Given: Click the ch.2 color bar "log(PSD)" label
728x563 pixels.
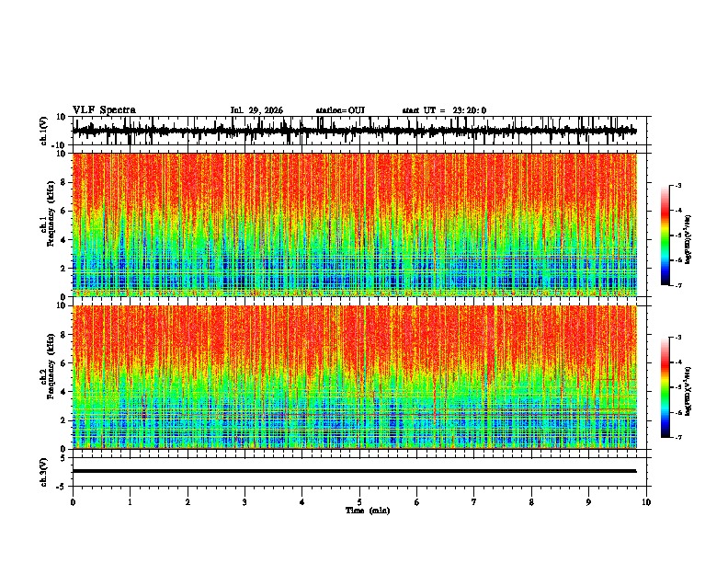Looking at the screenshot, I should pos(688,392).
